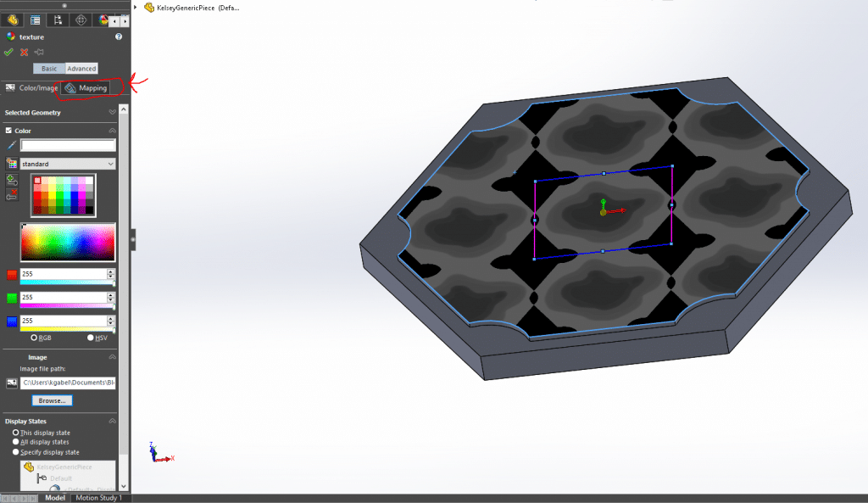This screenshot has width=868, height=503.
Task: Select the RGB color mode radio
Action: (34, 338)
